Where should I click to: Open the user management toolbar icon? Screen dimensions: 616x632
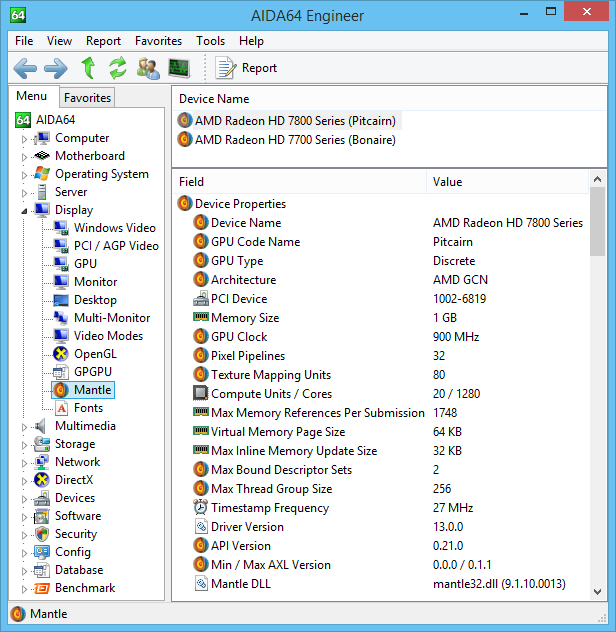click(148, 68)
